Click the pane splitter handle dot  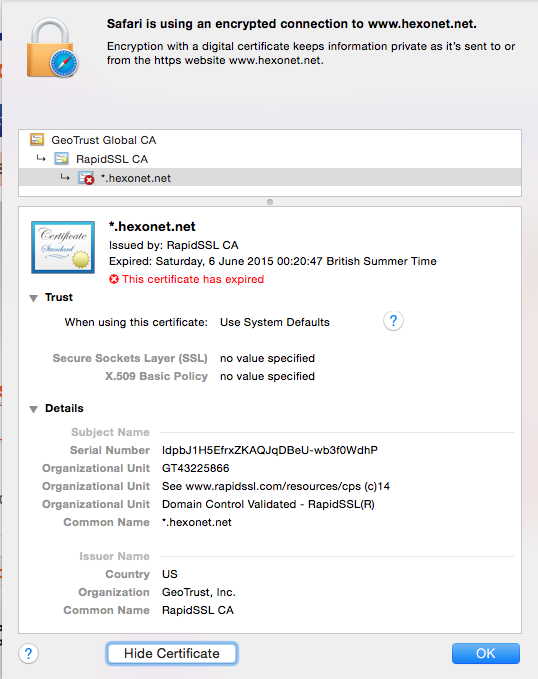pos(270,202)
